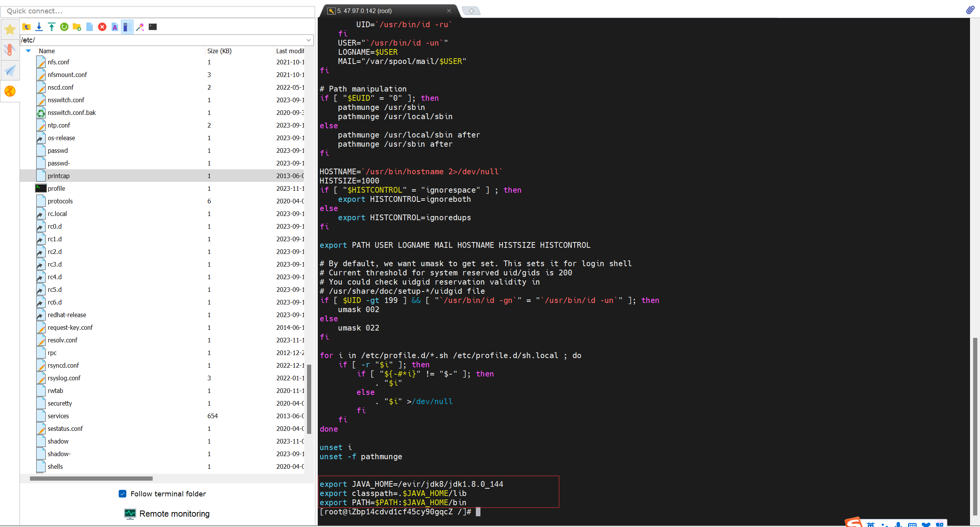Click the upload file arrow icon

pos(52,27)
